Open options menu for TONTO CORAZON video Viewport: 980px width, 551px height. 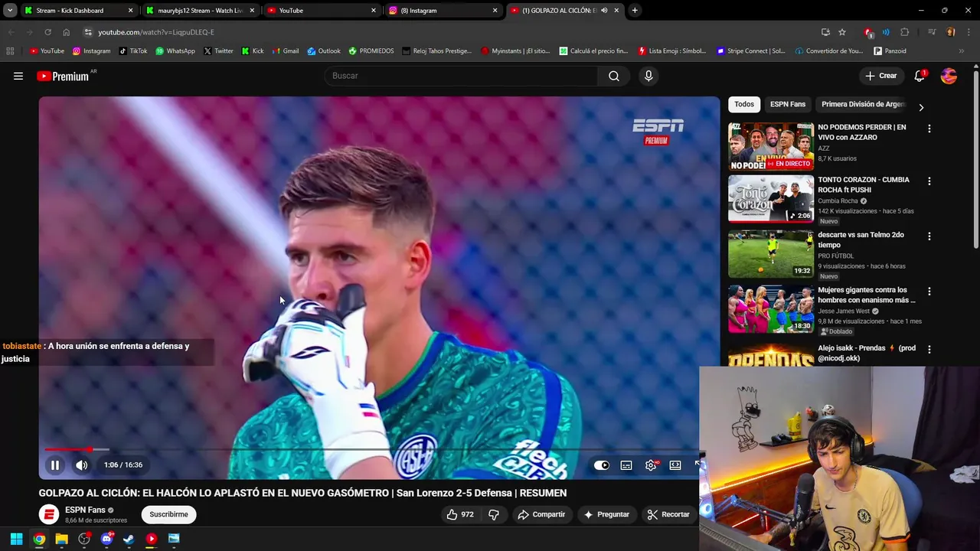pos(929,181)
